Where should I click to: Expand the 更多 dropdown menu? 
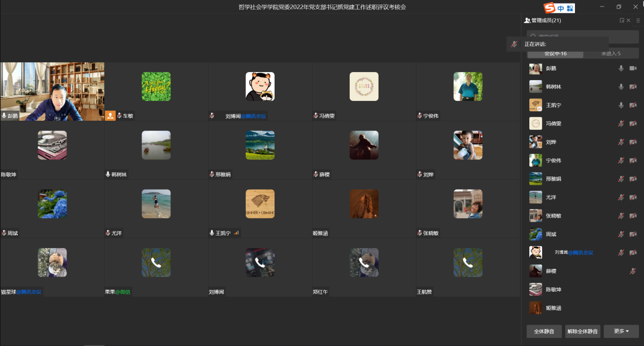[621, 331]
